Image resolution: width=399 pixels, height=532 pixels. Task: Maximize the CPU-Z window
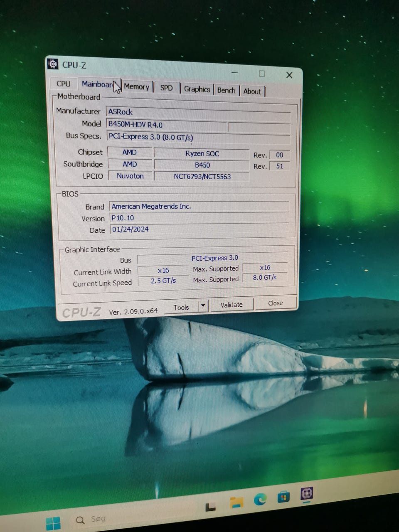click(x=262, y=74)
